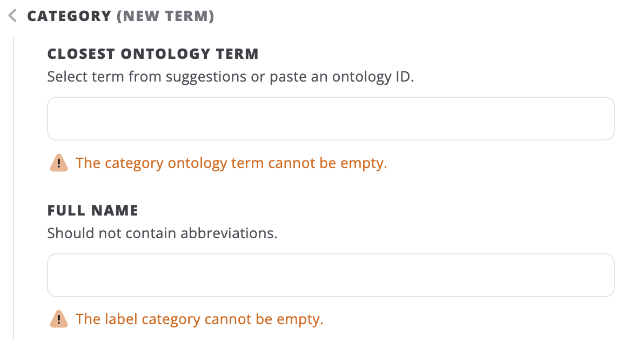Screen dimensions: 644x363
Task: Click inside the FULL NAME input field
Action: (x=331, y=275)
